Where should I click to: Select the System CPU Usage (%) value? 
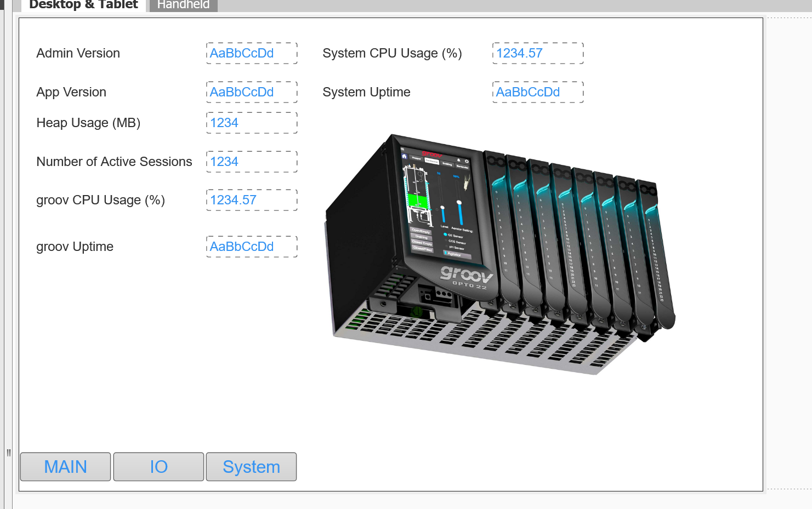tap(538, 53)
